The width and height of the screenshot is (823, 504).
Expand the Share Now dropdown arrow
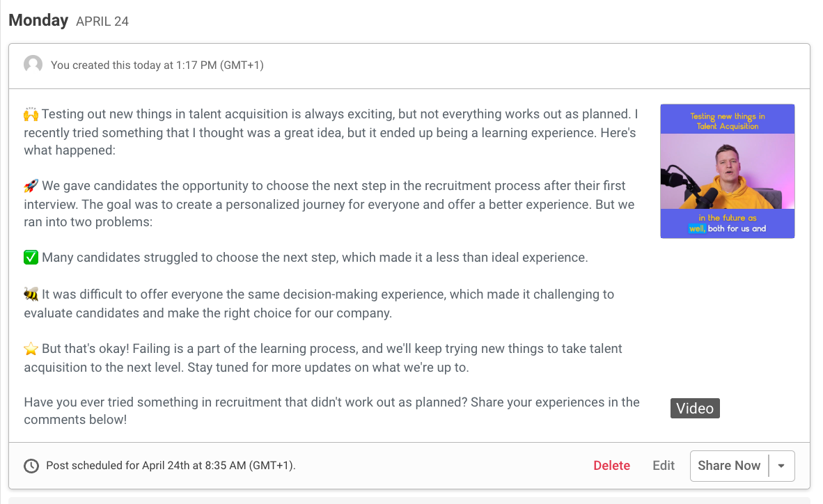(781, 466)
